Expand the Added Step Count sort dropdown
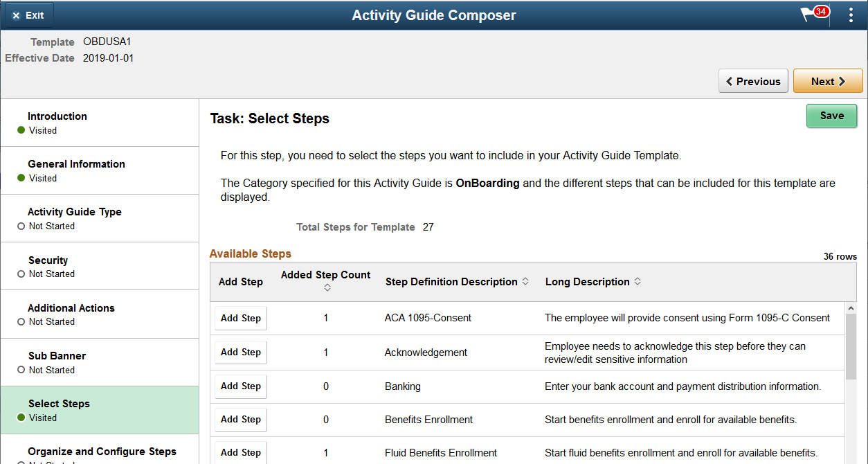Image resolution: width=868 pixels, height=464 pixels. click(327, 287)
